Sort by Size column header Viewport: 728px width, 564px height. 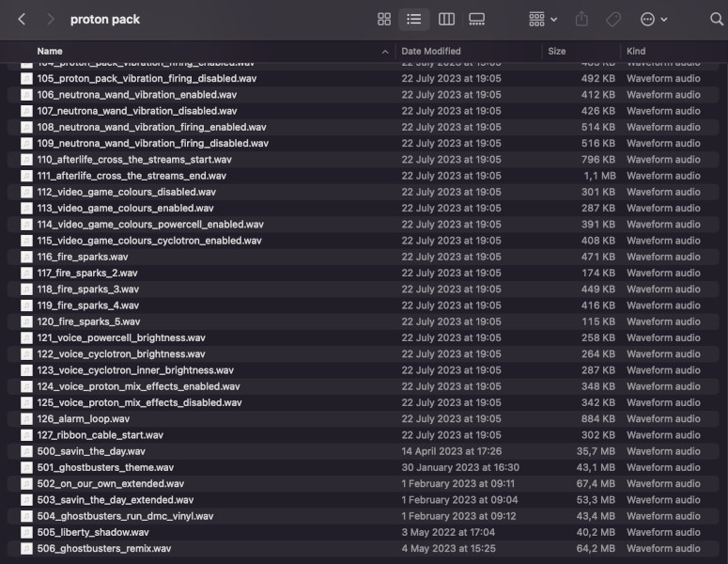pyautogui.click(x=557, y=51)
